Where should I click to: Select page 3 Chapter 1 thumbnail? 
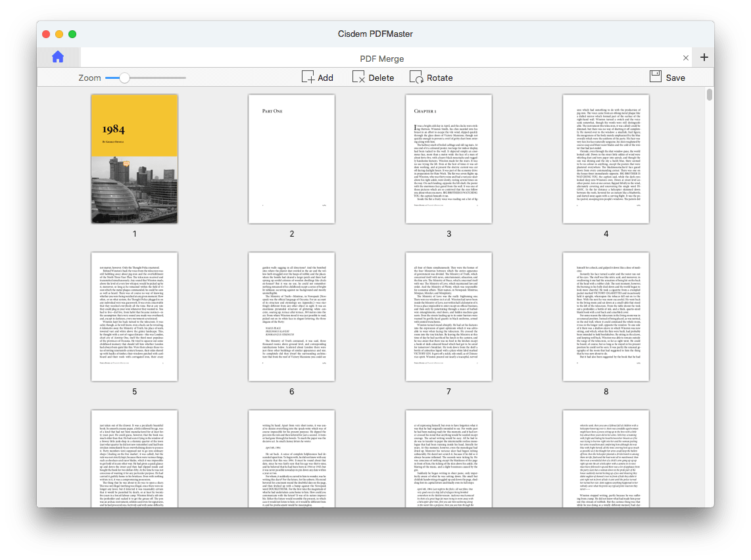(x=448, y=158)
